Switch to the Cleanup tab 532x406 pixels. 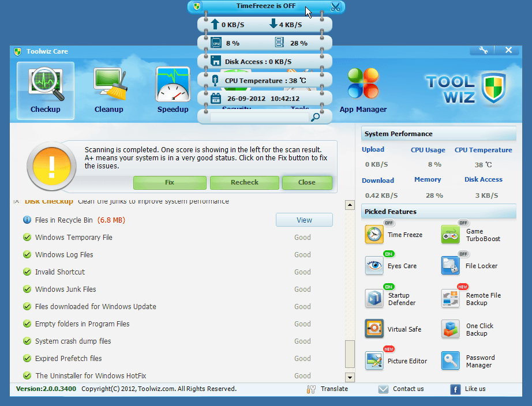coord(109,91)
